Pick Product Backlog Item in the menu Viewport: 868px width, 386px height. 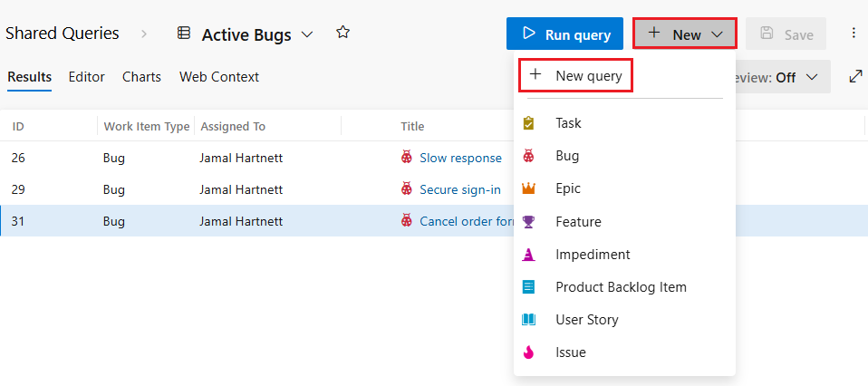[x=621, y=287]
